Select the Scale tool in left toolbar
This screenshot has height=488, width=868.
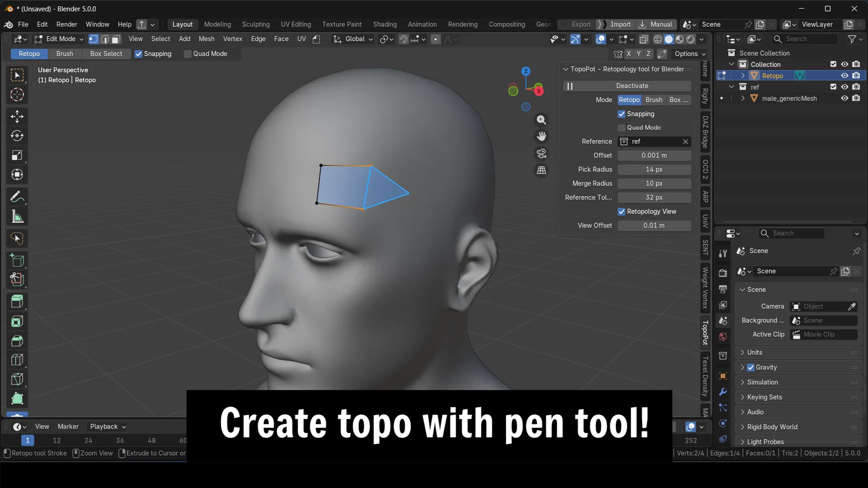(x=17, y=155)
